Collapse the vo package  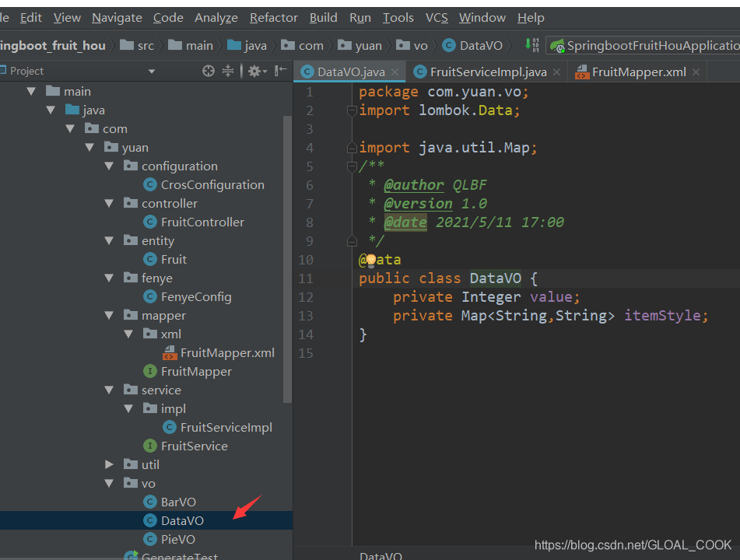[x=109, y=483]
